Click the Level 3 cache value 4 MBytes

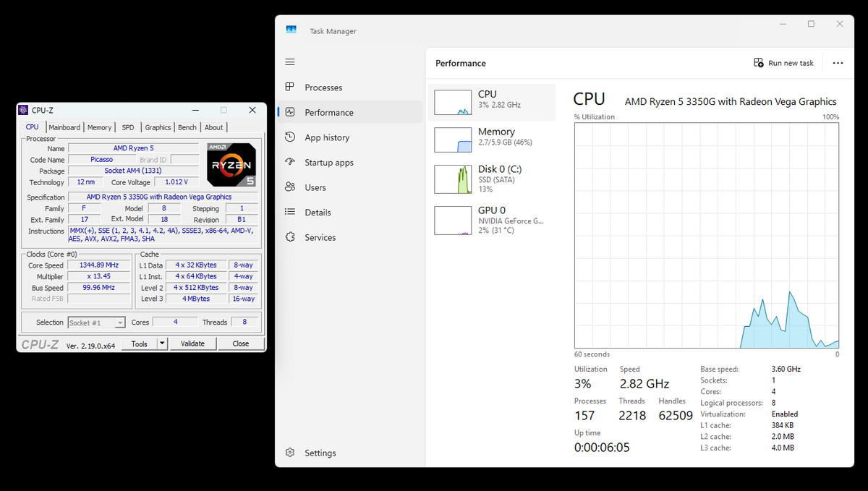pyautogui.click(x=196, y=299)
